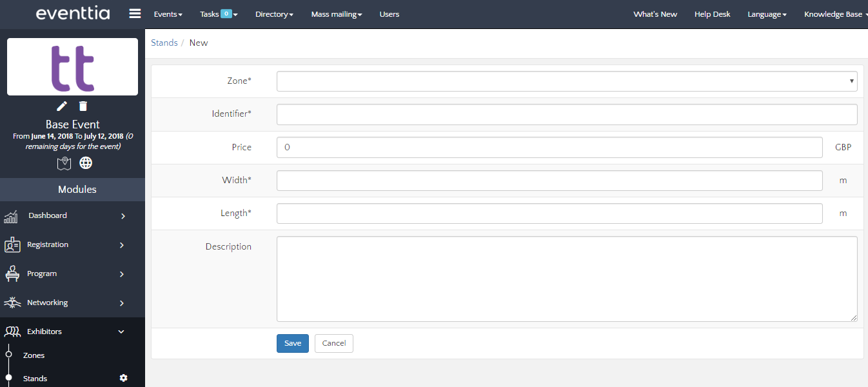Focus the Length input field
The width and height of the screenshot is (868, 387).
(x=549, y=213)
